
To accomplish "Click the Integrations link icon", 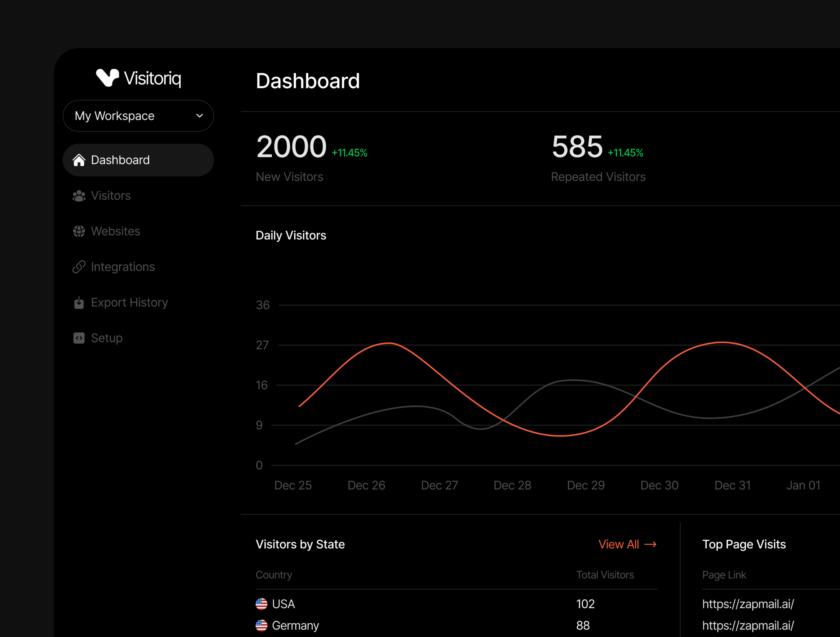I will pyautogui.click(x=79, y=267).
